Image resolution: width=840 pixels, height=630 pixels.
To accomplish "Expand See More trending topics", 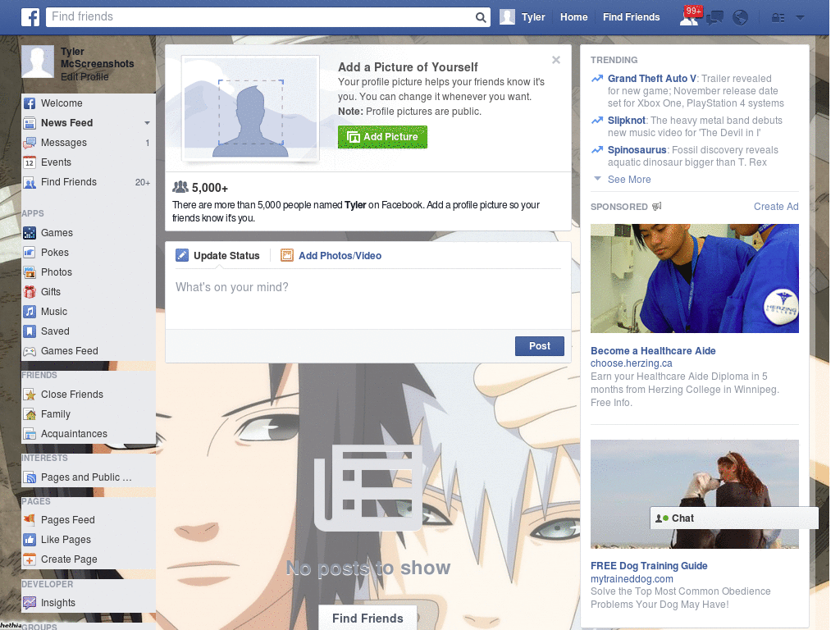I will (x=629, y=180).
